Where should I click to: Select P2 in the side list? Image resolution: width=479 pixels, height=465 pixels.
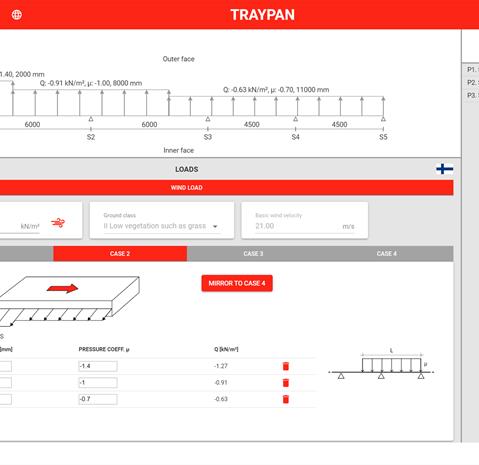click(473, 82)
